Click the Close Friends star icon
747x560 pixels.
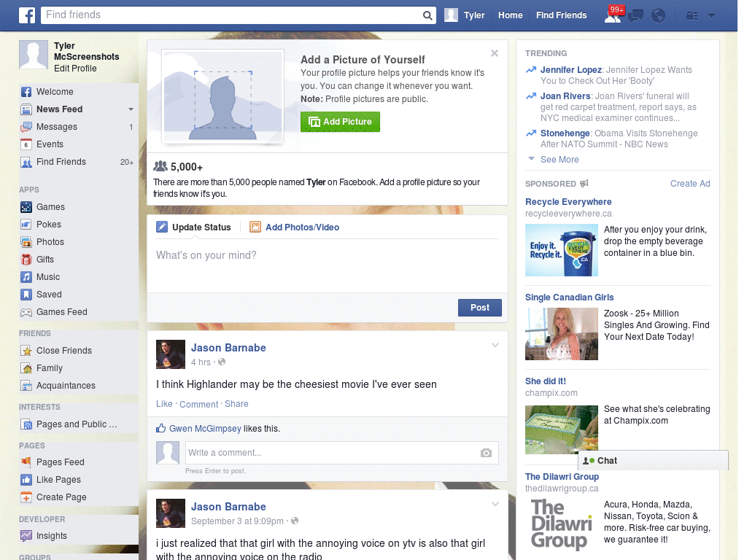point(26,351)
